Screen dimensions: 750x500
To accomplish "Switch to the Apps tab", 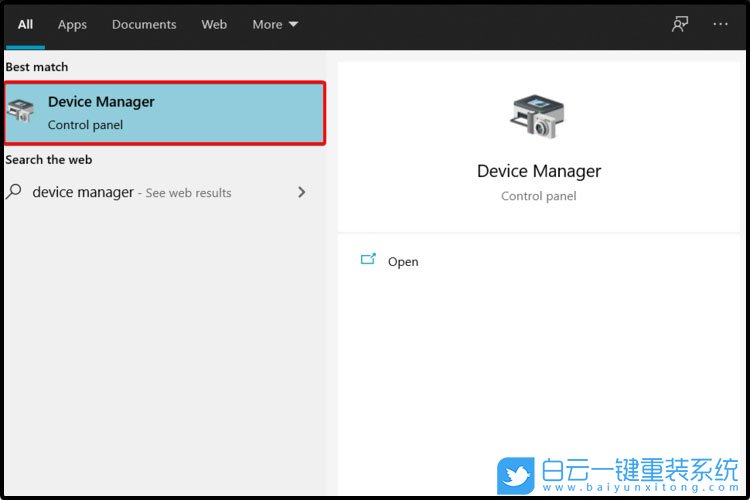I will pyautogui.click(x=72, y=24).
